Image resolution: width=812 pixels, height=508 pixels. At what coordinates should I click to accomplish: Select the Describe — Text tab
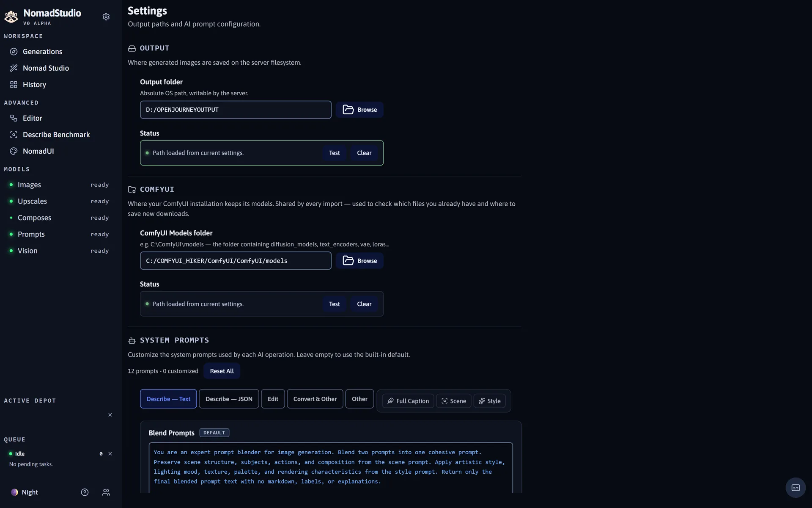(168, 399)
